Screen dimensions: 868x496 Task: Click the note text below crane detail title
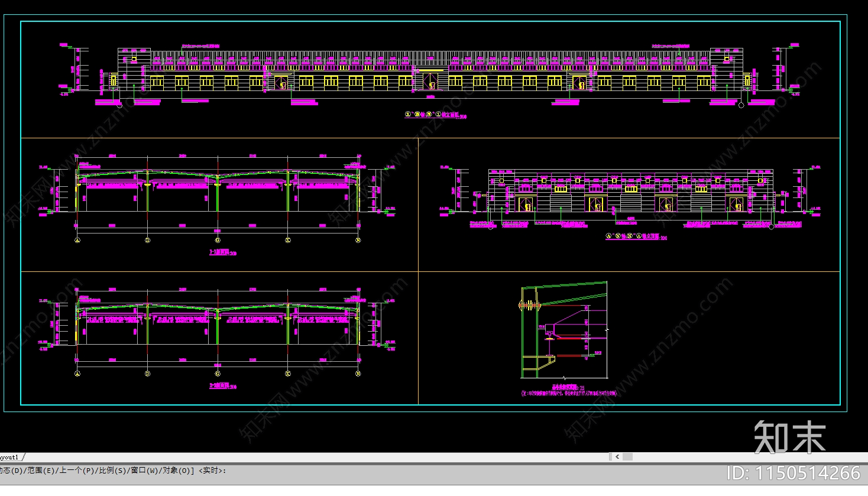[568, 393]
